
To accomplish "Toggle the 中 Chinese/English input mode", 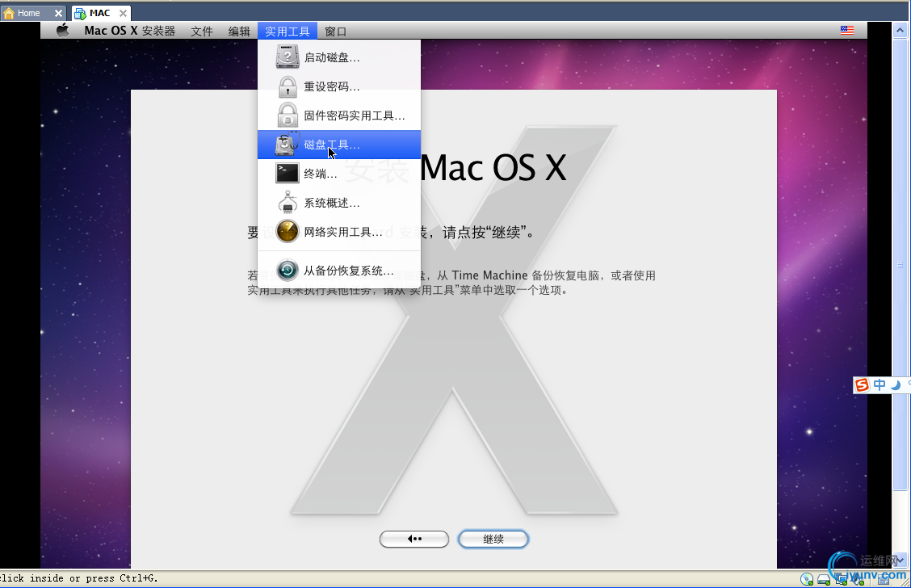I will (880, 384).
